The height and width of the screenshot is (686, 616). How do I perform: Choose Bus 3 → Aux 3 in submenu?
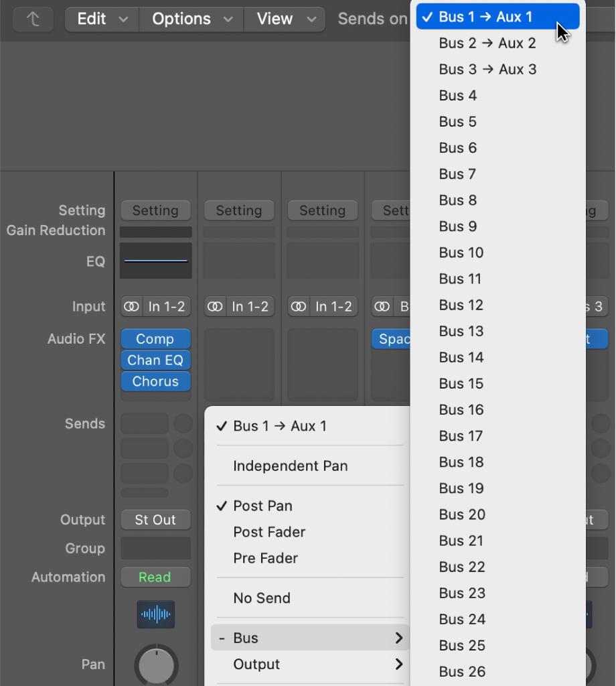coord(498,69)
